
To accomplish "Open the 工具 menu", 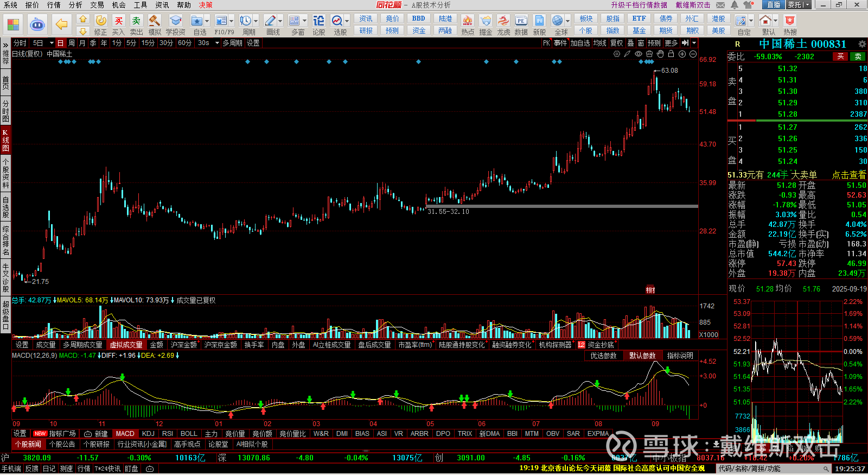I will pyautogui.click(x=141, y=5).
